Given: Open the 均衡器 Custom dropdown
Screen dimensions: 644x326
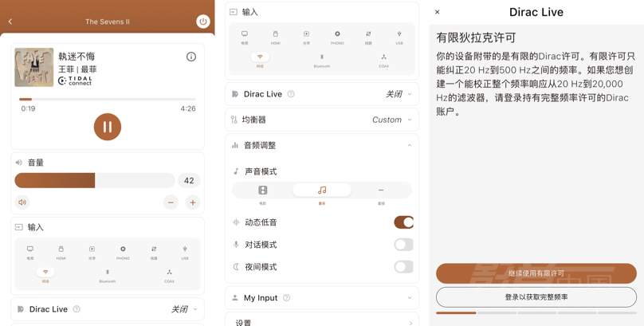Looking at the screenshot, I should tap(392, 120).
